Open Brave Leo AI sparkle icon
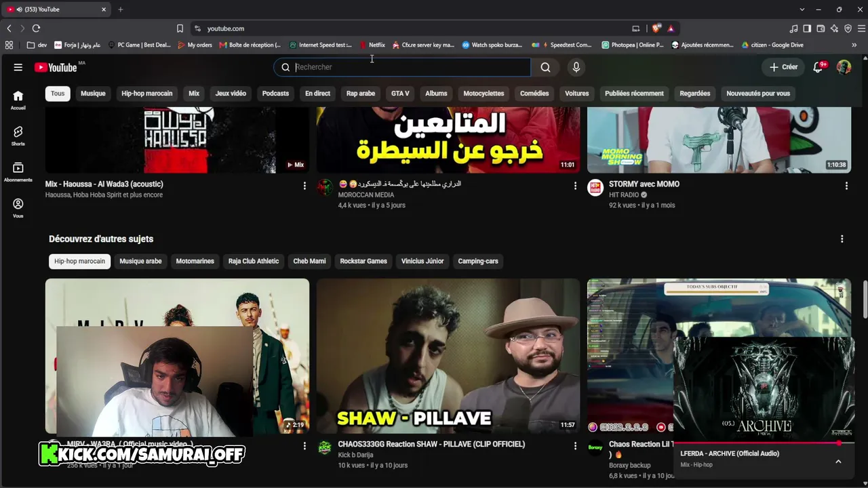This screenshot has height=488, width=868. coord(834,28)
